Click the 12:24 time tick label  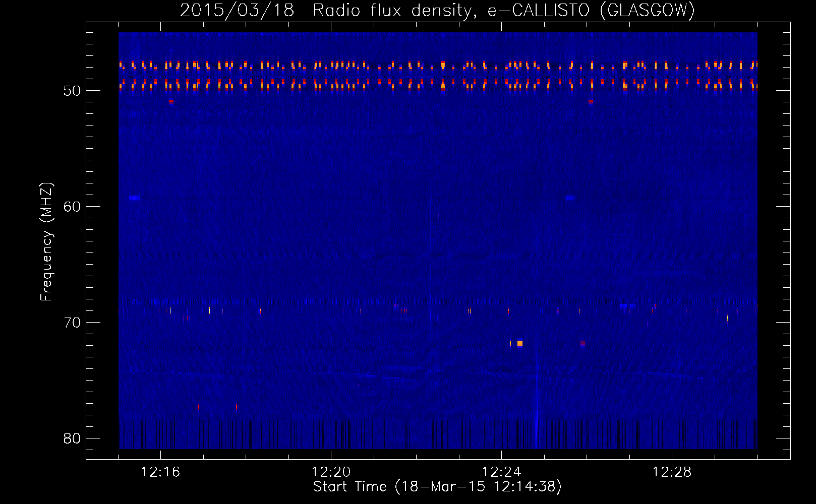501,472
